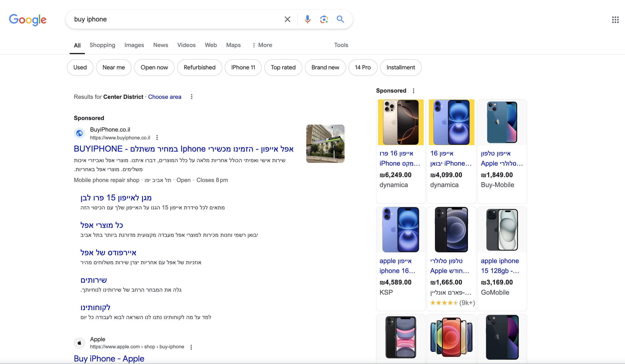625x364 pixels.
Task: Apply the Top rated filter chip
Action: click(283, 68)
